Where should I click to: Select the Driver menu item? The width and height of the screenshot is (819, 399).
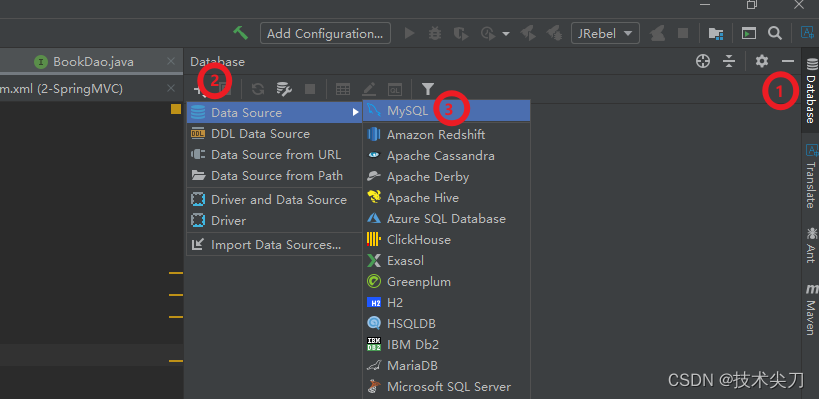(275, 220)
